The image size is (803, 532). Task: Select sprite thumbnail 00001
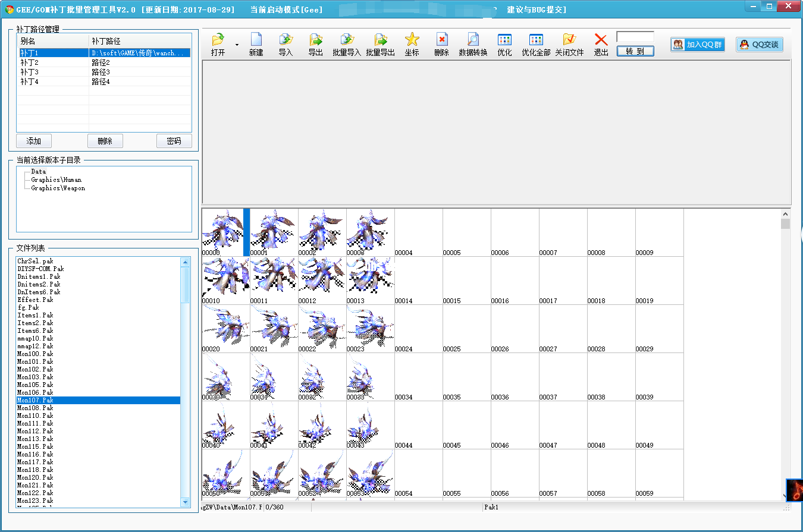tap(274, 232)
